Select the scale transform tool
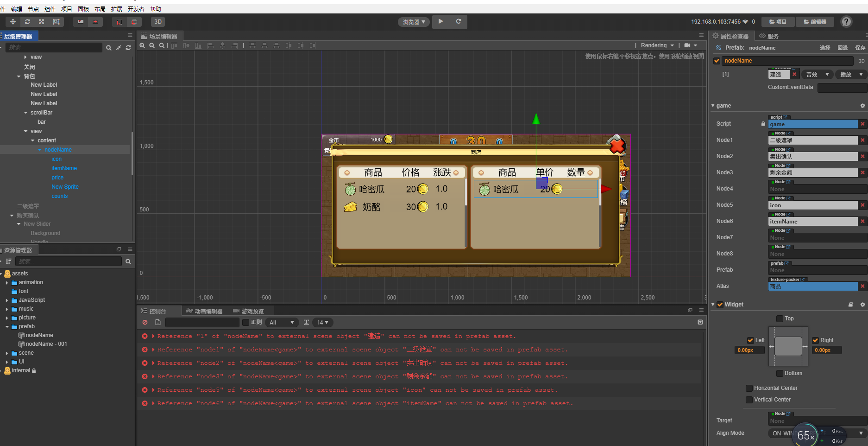Screen dimensions: 868x446 tap(42, 22)
